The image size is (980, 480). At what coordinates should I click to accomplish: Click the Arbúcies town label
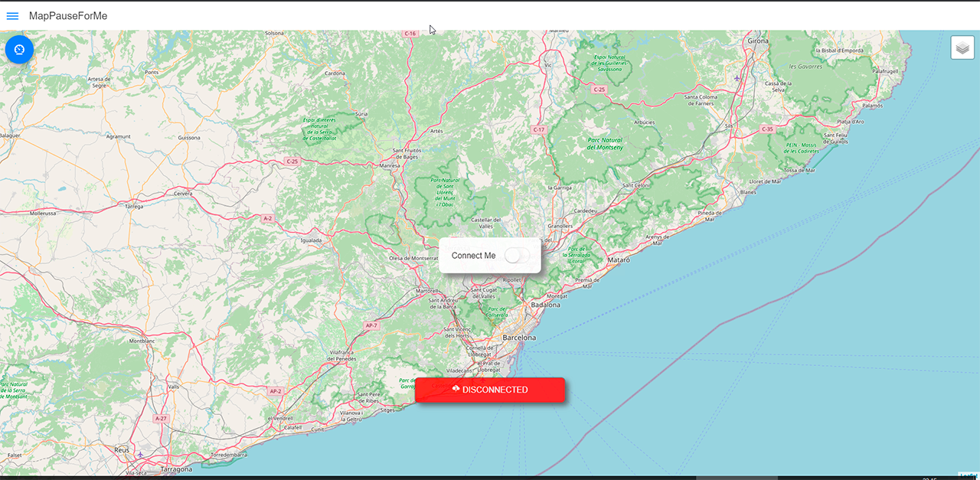(x=645, y=122)
